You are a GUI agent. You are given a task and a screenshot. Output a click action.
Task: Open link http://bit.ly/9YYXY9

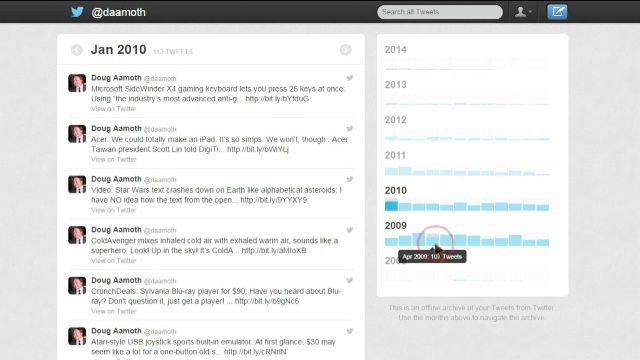click(273, 200)
